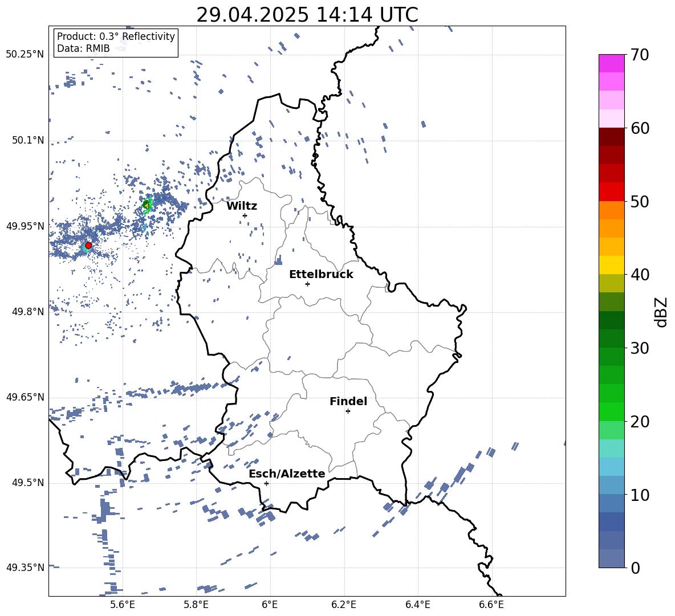The height and width of the screenshot is (616, 675).
Task: Click the red radar location dot
Action: pos(88,245)
